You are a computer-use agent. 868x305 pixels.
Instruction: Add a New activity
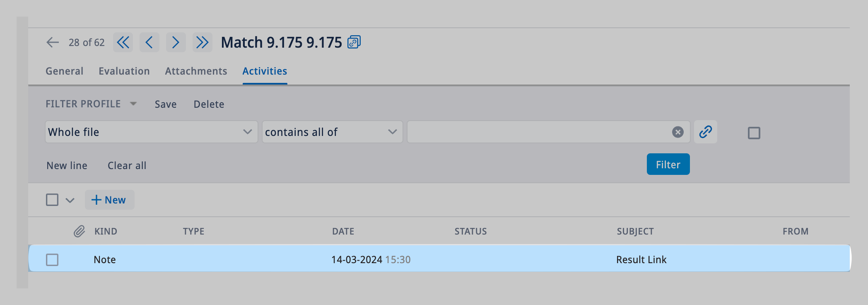point(109,200)
